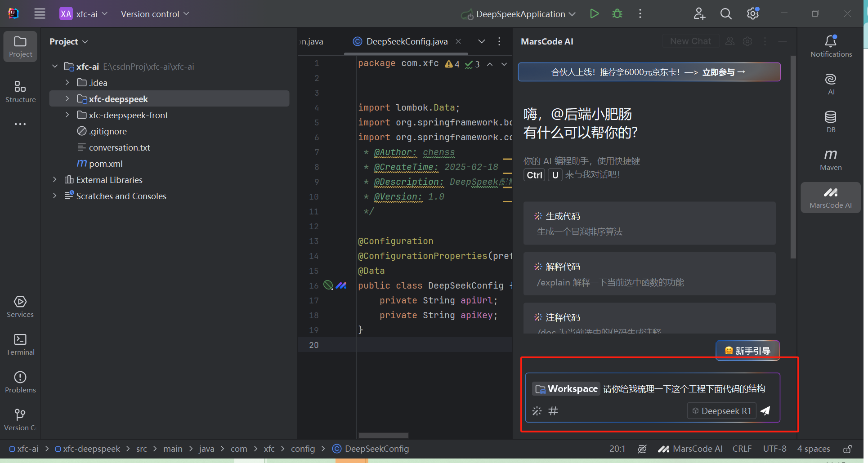This screenshot has height=463, width=868.
Task: Click the sparkle commands icon in chat input
Action: (537, 410)
